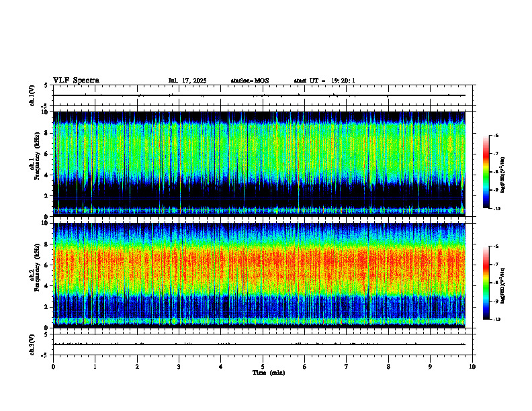Click ch.1 frequency tick label '8'
Image resolution: width=532 pixels, height=411 pixels.
click(47, 133)
